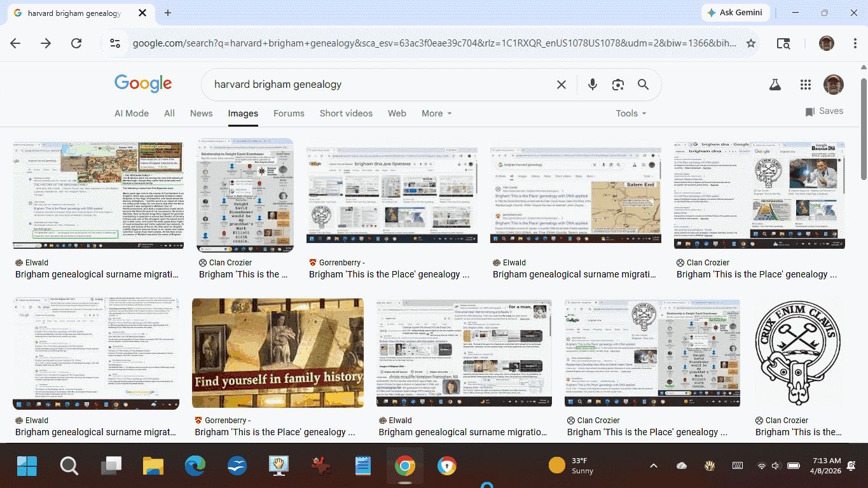Open the Crux Enim Clavis crest image

tap(799, 353)
